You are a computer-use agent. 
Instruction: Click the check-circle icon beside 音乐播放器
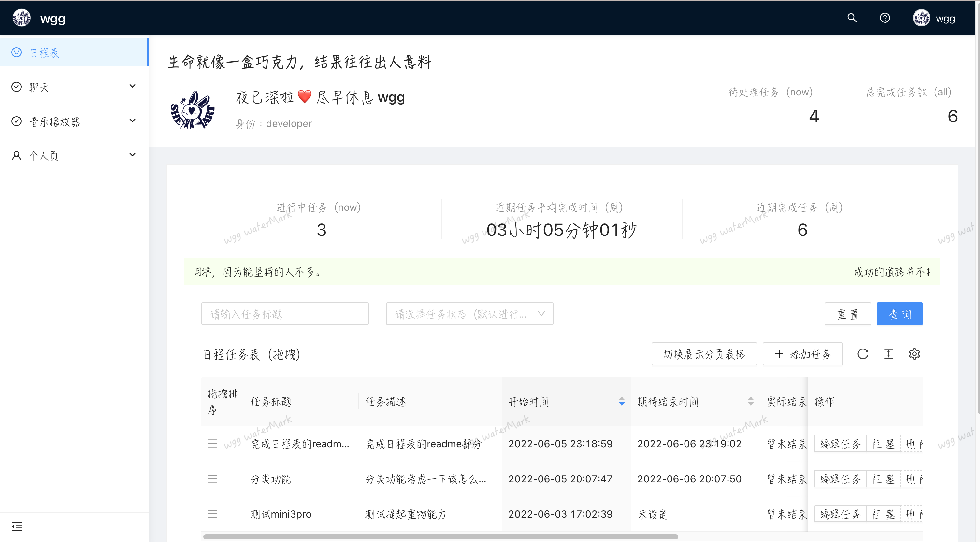pyautogui.click(x=16, y=121)
